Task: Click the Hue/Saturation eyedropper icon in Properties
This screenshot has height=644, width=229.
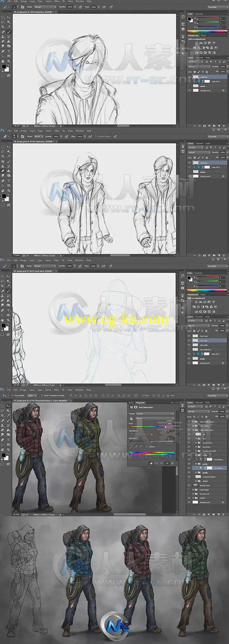Action: tap(132, 447)
